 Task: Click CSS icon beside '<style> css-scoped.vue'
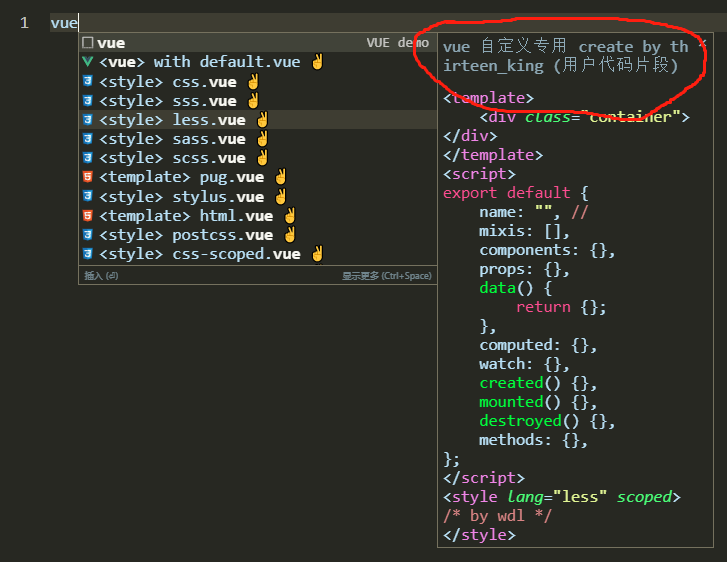pyautogui.click(x=88, y=254)
